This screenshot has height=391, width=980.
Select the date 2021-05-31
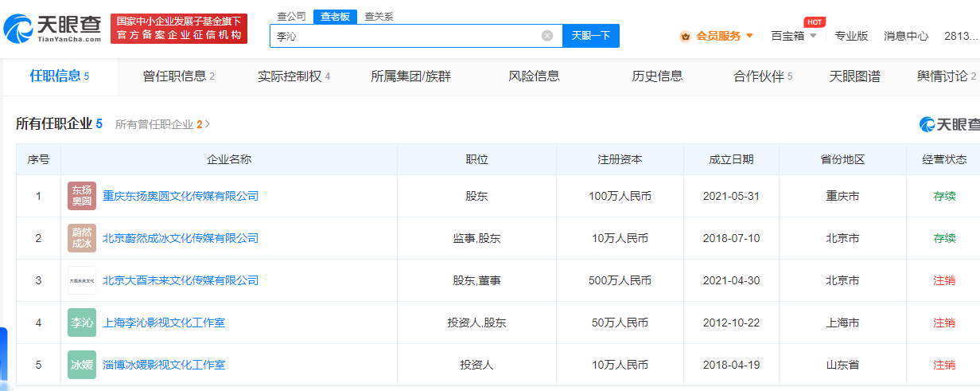pos(731,196)
